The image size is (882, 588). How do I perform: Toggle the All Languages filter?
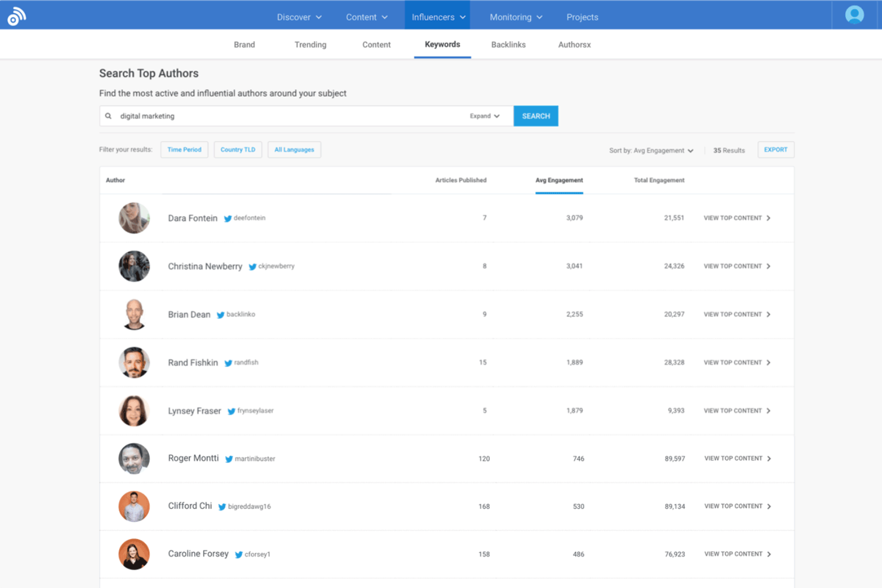[x=294, y=150]
